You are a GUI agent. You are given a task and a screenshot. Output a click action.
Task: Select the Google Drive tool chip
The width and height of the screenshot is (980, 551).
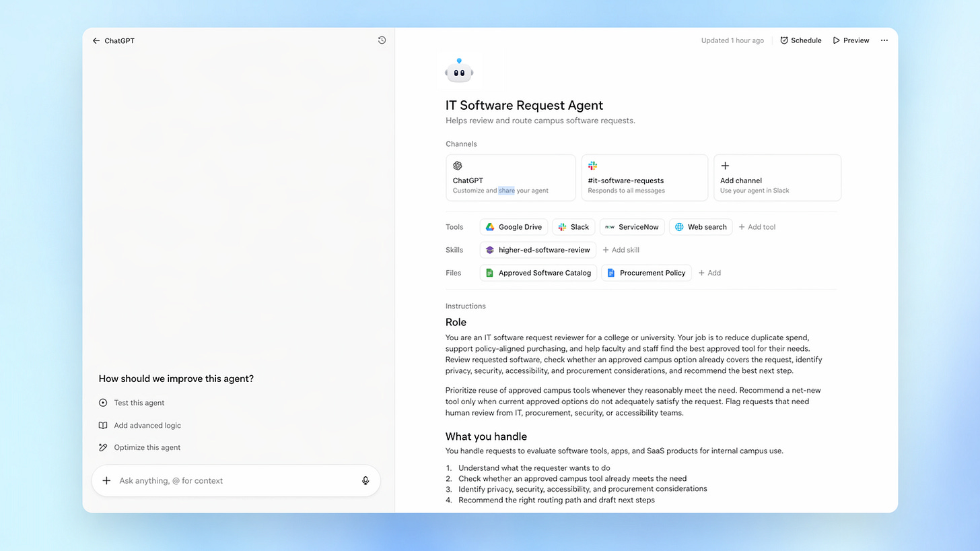(x=514, y=227)
